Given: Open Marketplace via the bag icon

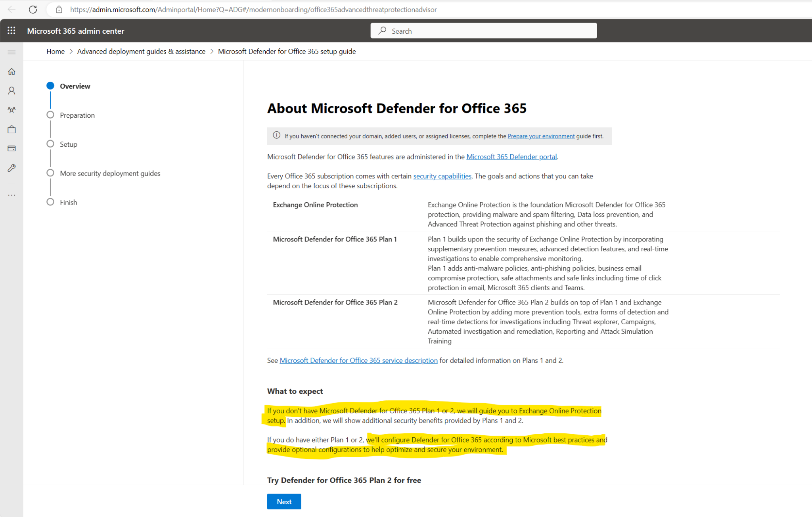Looking at the screenshot, I should click(11, 129).
